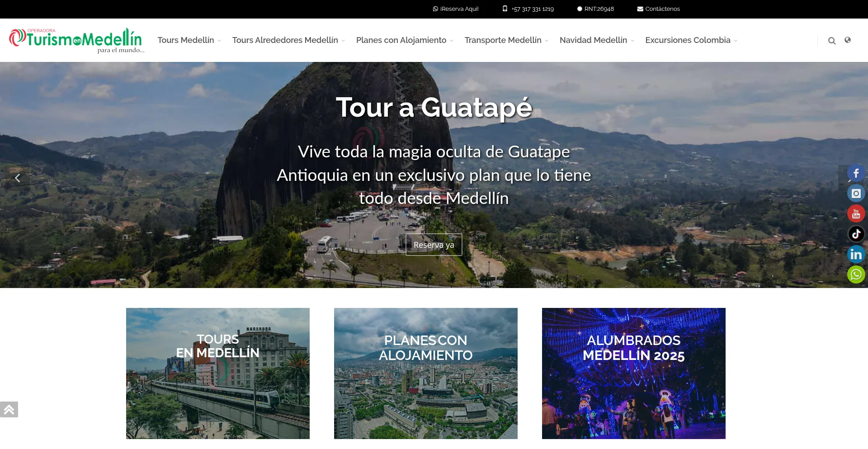
Task: Show previous slide with left arrow
Action: pyautogui.click(x=17, y=178)
